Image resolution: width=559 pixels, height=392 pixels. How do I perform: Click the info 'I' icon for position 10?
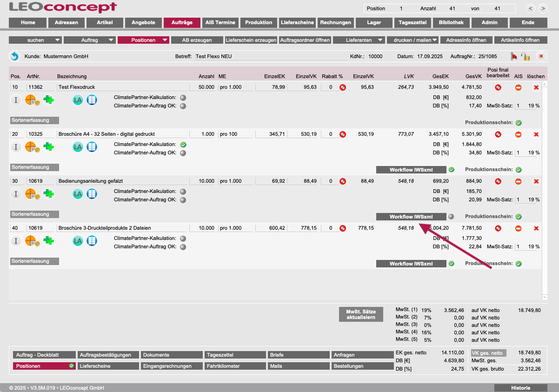(16, 100)
